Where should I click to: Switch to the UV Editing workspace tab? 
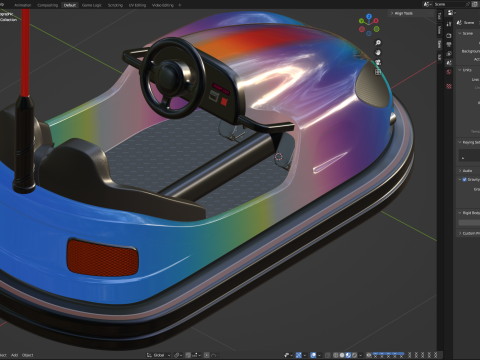tap(137, 5)
